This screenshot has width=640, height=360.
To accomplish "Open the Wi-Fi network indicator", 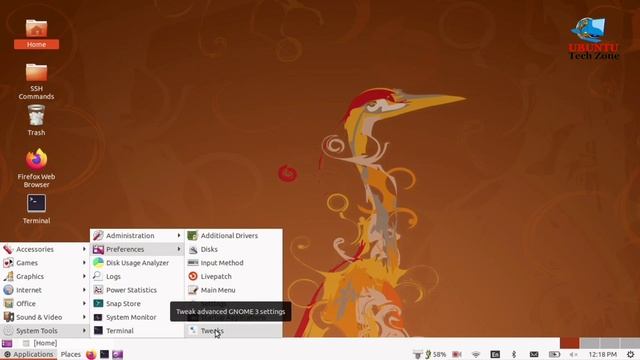I will coord(476,354).
